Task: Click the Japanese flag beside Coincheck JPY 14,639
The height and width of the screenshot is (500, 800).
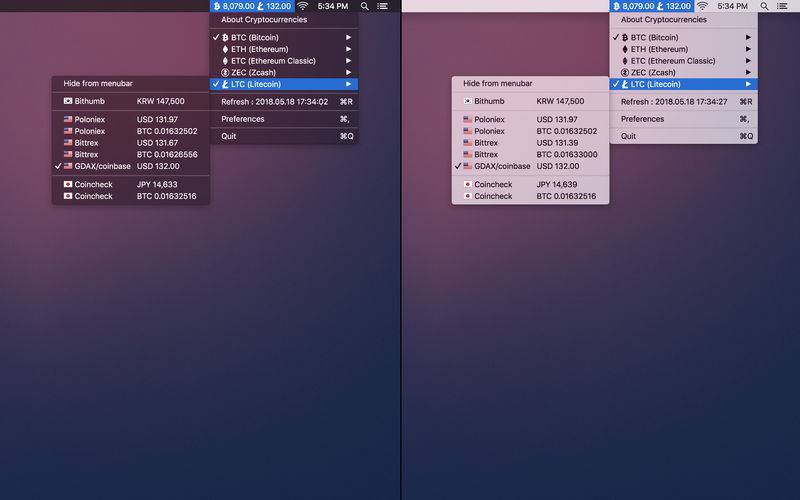Action: pyautogui.click(x=467, y=184)
